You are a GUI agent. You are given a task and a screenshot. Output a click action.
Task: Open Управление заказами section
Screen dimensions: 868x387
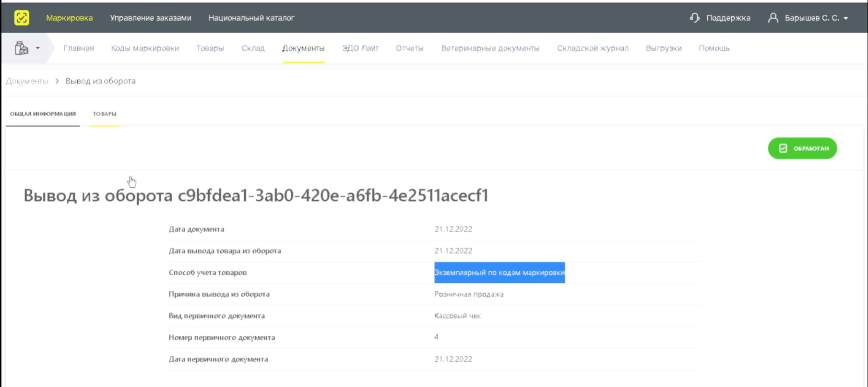click(151, 18)
